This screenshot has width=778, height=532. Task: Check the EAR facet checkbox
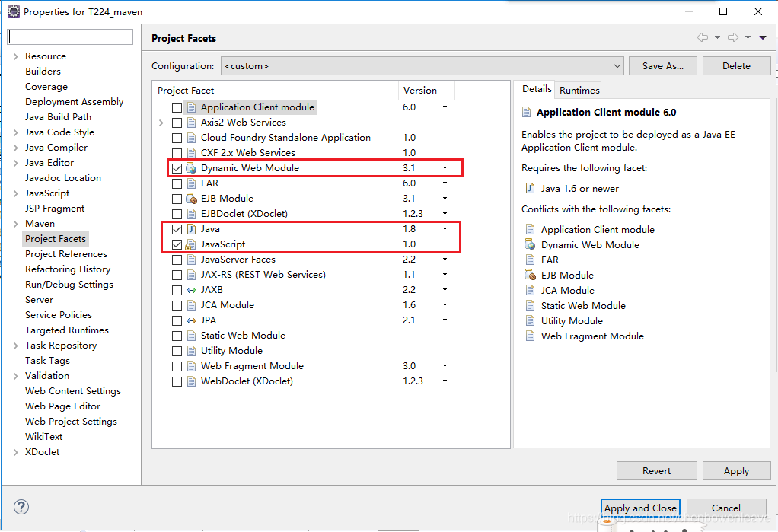click(177, 183)
